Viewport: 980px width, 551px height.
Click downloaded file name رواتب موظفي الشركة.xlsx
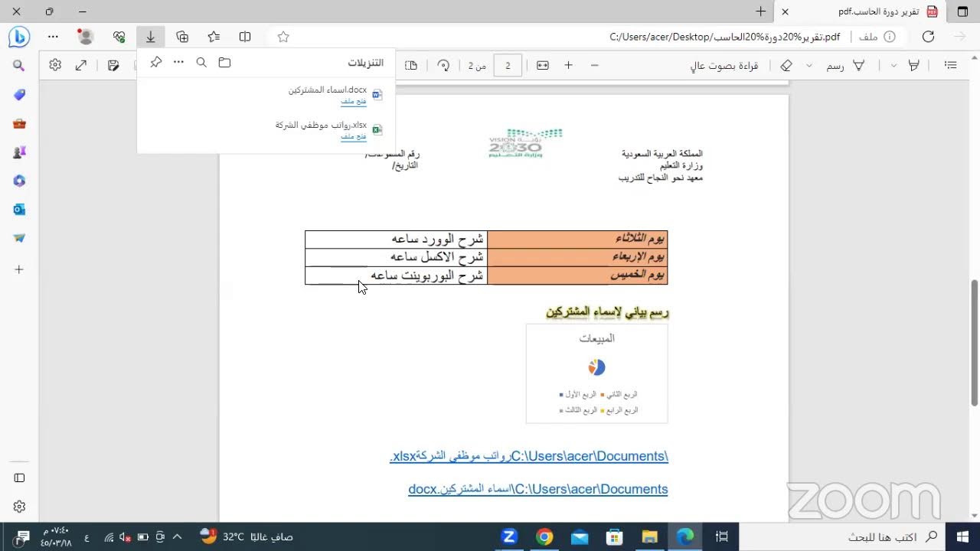(322, 125)
